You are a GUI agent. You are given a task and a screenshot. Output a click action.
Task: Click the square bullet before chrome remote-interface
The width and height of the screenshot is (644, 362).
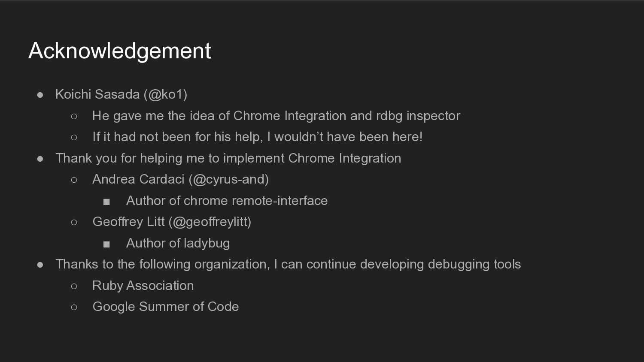(106, 202)
